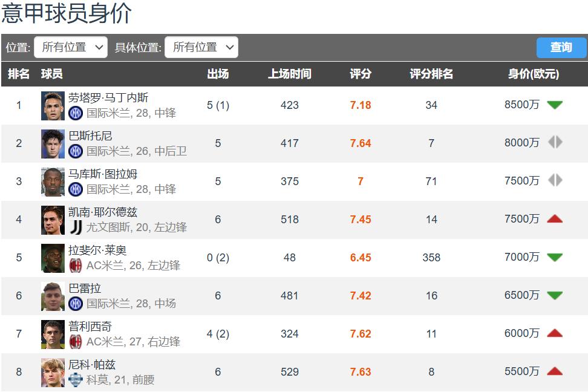Click red up arrow next to 7500万 for 耶尔德兹
Screen dimensions: 588x392
pyautogui.click(x=555, y=219)
